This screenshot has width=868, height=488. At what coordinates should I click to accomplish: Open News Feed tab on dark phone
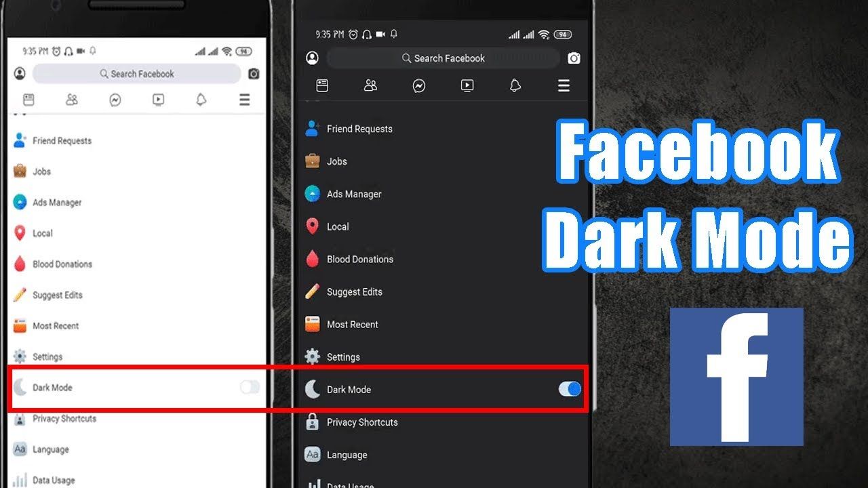[x=322, y=85]
